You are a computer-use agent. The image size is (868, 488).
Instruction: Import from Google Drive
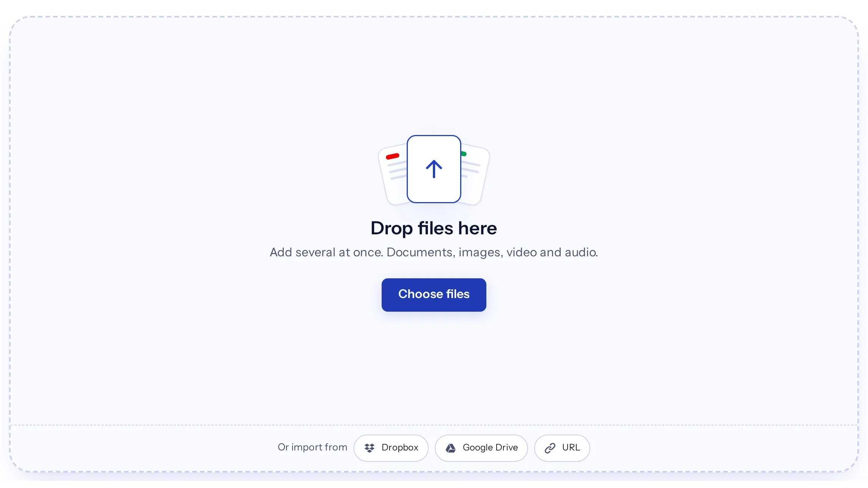[x=481, y=448]
